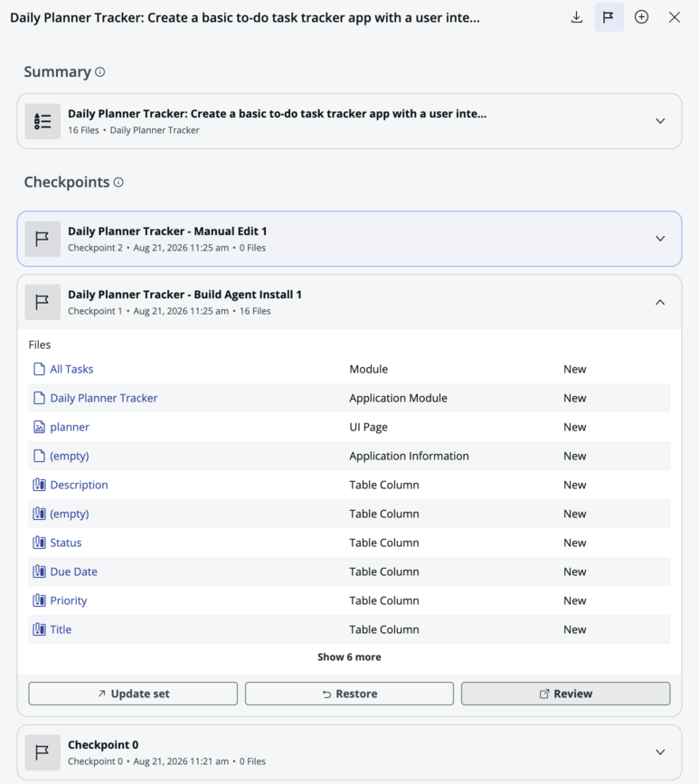Click the flag icon of Checkpoint 0
Viewport: 699px width, 784px height.
[x=43, y=752]
